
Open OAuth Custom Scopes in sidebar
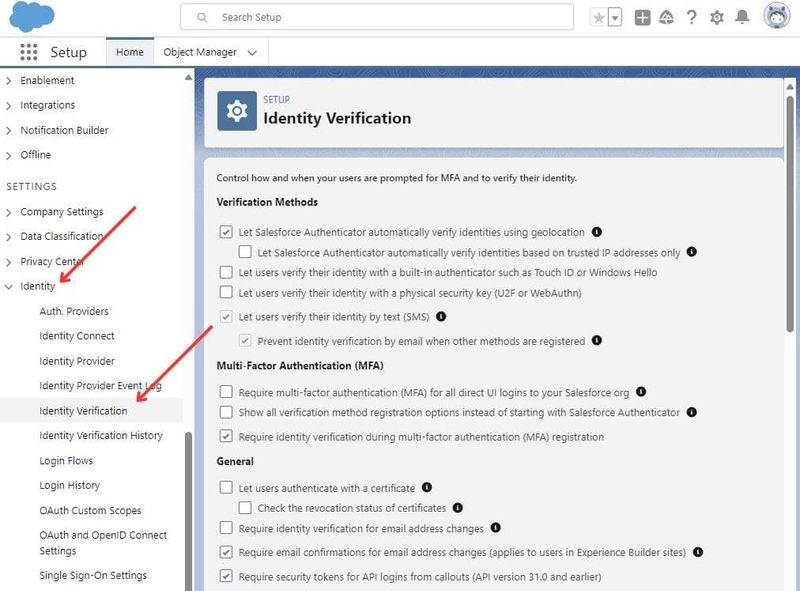(x=90, y=510)
